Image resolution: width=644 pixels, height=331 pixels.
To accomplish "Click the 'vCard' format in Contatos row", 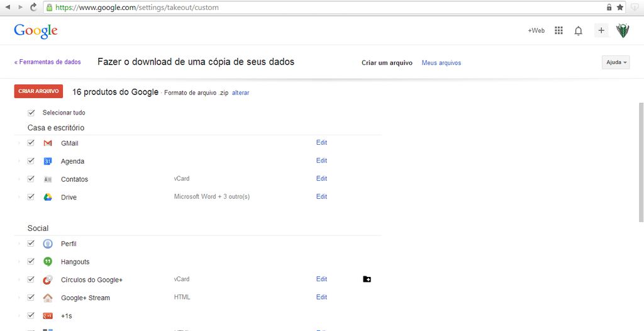I will click(182, 179).
